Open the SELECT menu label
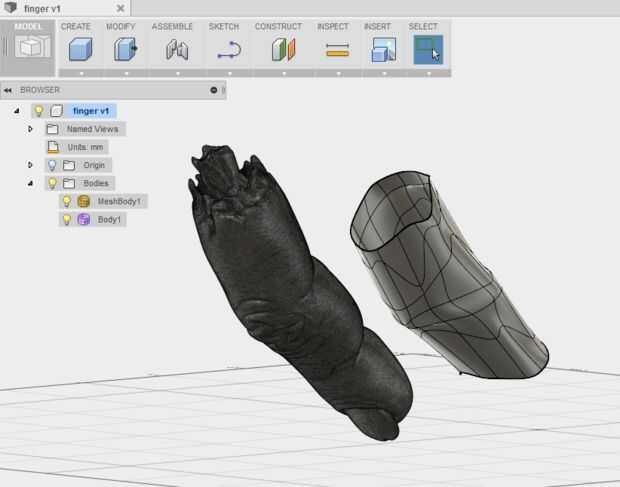 click(x=423, y=26)
